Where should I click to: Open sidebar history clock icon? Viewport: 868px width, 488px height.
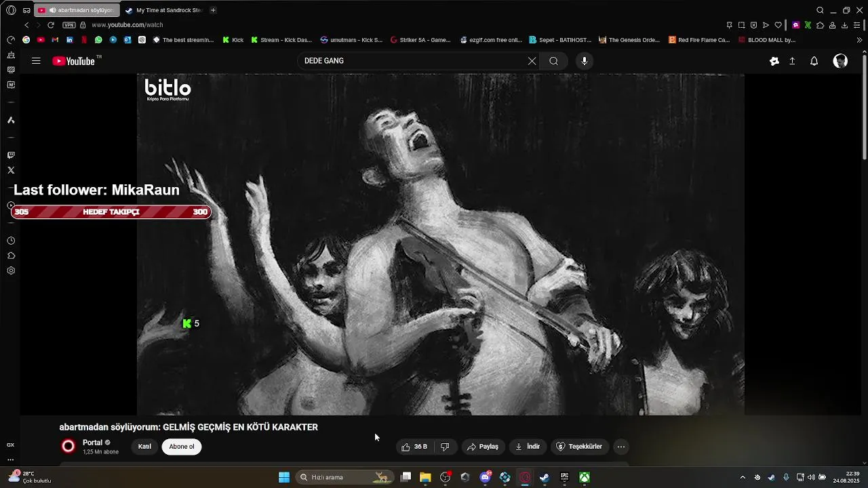pyautogui.click(x=11, y=241)
